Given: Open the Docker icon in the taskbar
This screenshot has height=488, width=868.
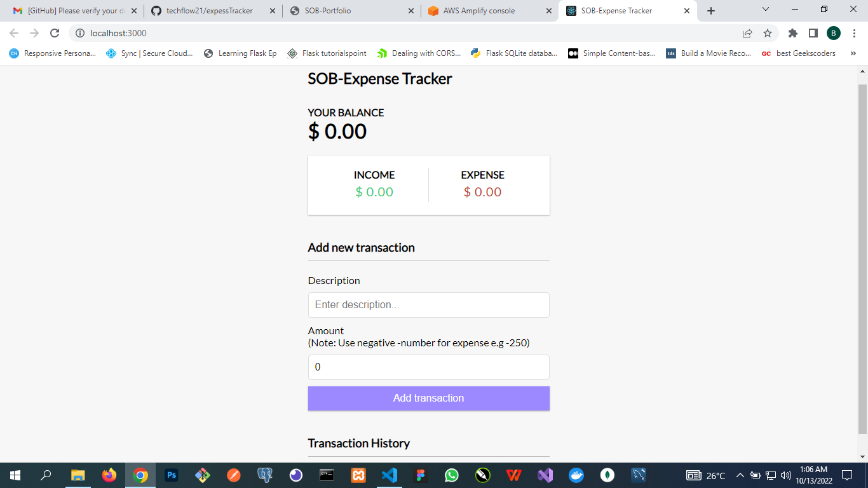Looking at the screenshot, I should click(x=576, y=475).
